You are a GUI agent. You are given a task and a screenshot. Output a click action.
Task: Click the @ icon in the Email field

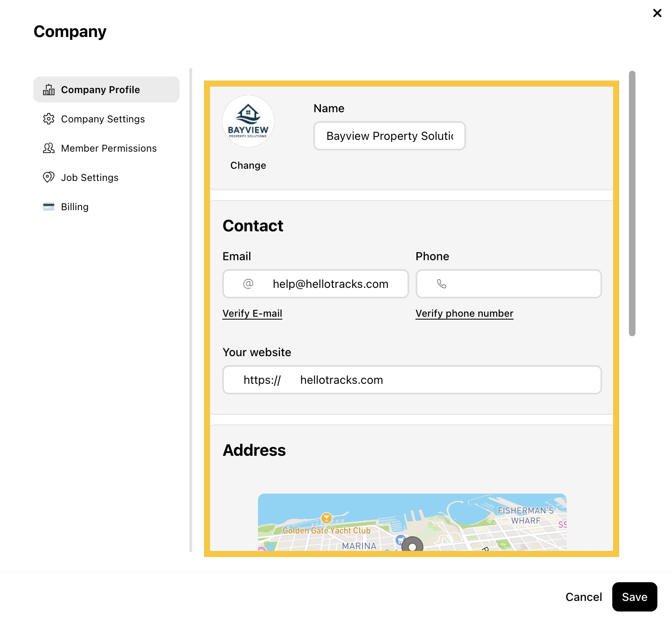coord(248,284)
